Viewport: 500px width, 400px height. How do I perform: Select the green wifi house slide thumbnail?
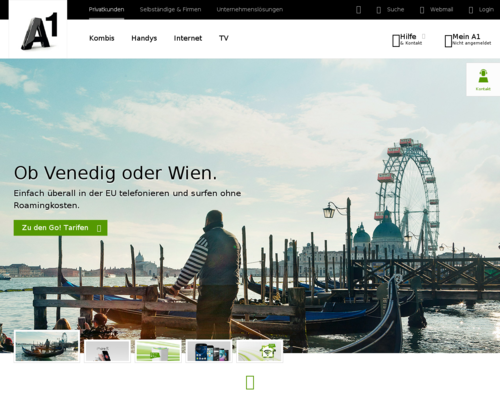tap(260, 351)
